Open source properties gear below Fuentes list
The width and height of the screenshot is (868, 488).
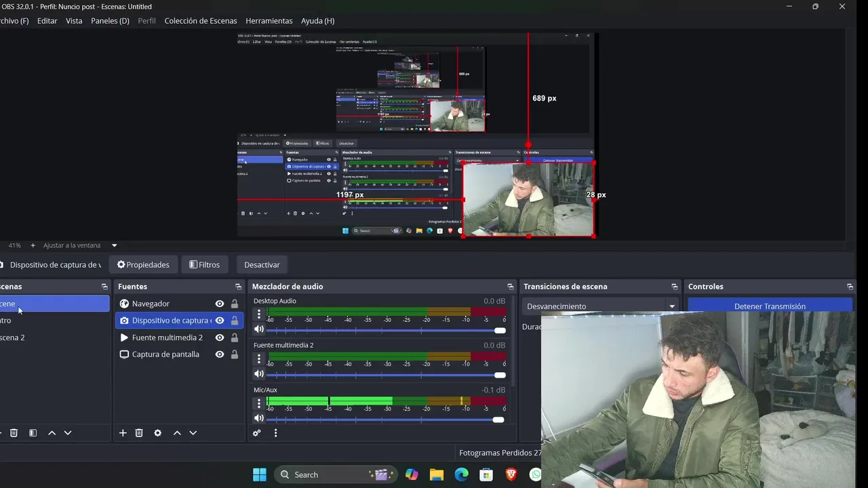(158, 433)
